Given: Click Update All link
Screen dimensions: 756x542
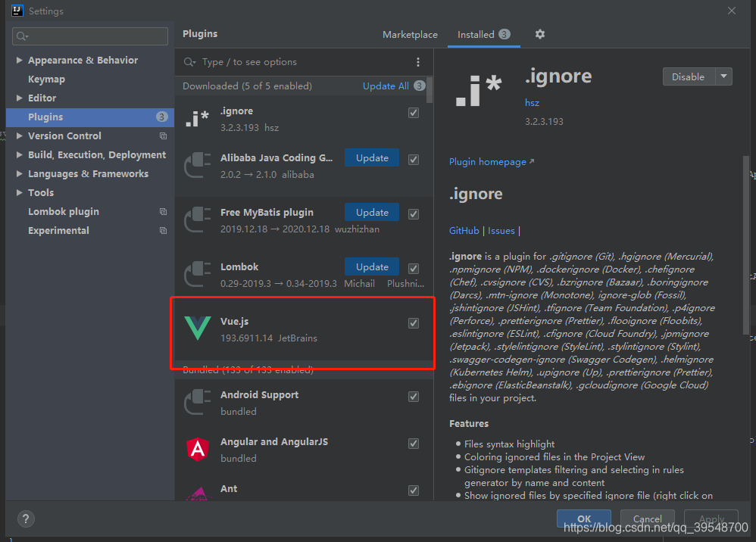Looking at the screenshot, I should [386, 86].
